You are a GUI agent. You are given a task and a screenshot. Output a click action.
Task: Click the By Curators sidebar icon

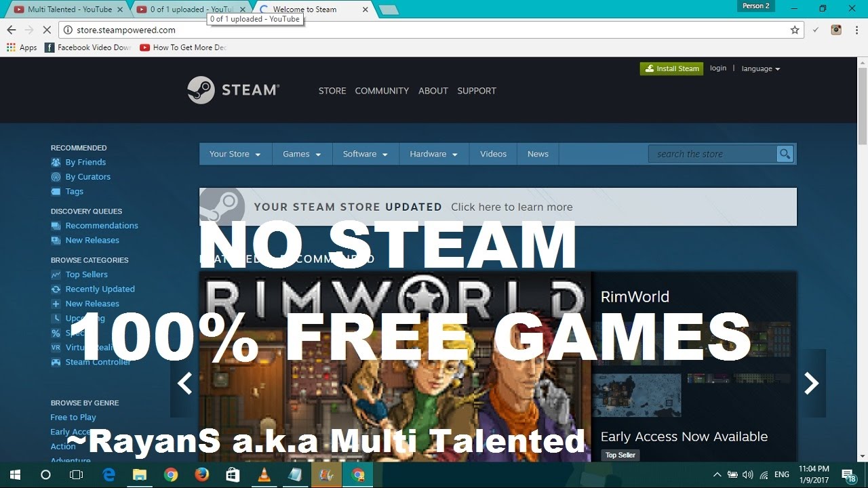click(56, 177)
